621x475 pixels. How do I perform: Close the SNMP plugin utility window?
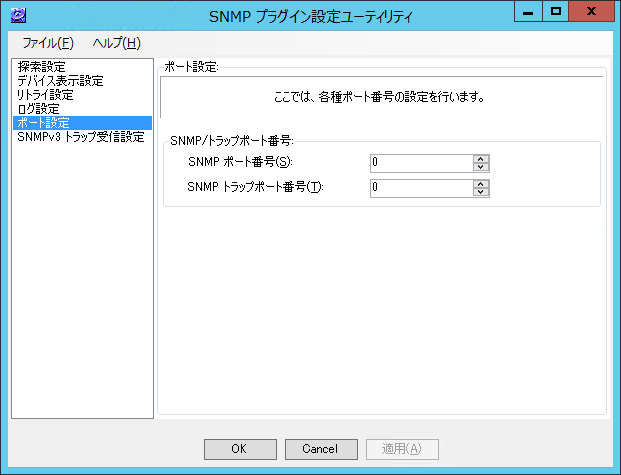591,12
